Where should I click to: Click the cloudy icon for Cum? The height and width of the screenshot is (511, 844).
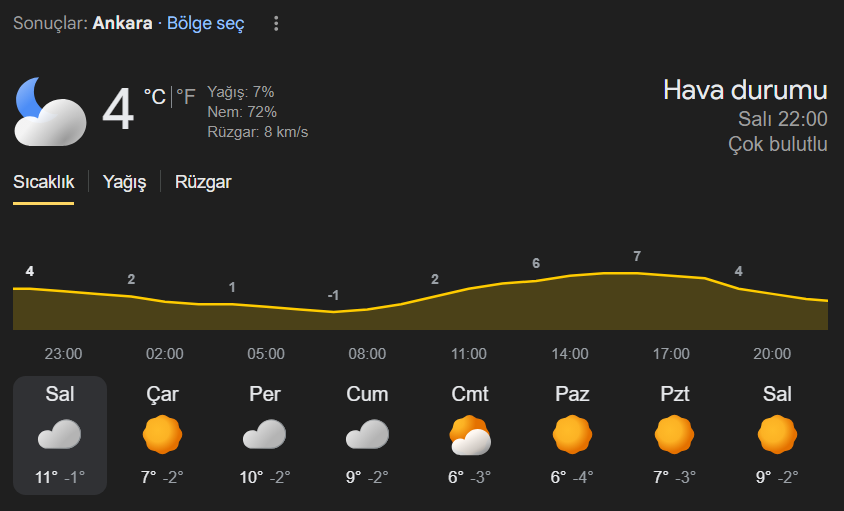pyautogui.click(x=367, y=435)
